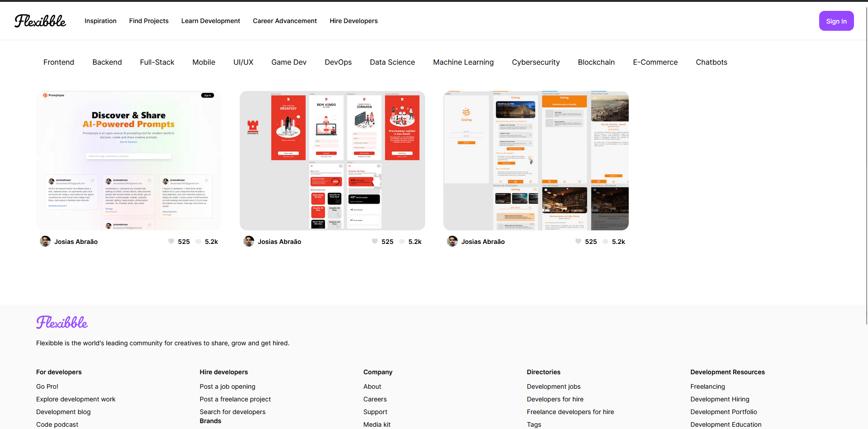The width and height of the screenshot is (868, 429).
Task: Open the Inspiration nav item
Action: click(x=100, y=21)
